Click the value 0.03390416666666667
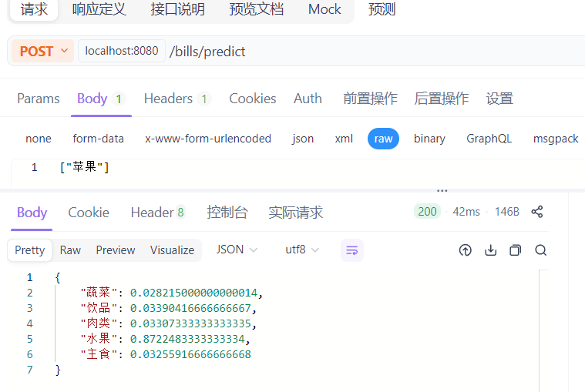Viewport: 585px width, 392px height. [190, 308]
